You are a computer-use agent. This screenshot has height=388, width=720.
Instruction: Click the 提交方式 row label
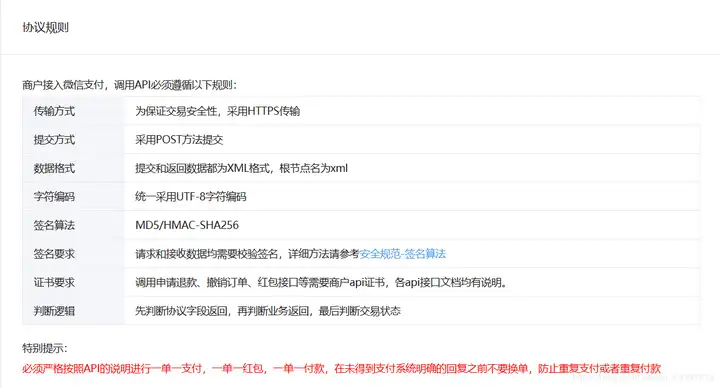(54, 140)
